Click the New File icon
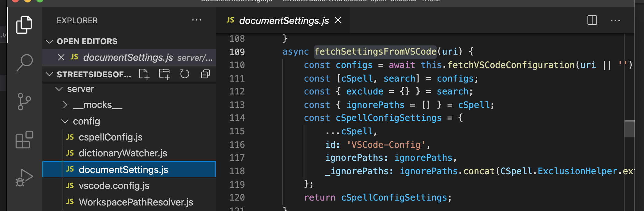Viewport: 644px width, 211px height. pyautogui.click(x=144, y=74)
